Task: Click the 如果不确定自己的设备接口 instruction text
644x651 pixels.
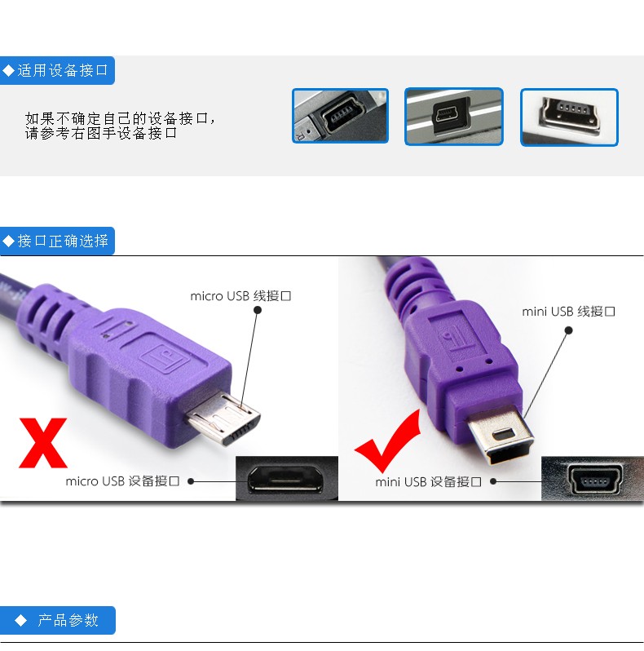Action: coord(120,126)
